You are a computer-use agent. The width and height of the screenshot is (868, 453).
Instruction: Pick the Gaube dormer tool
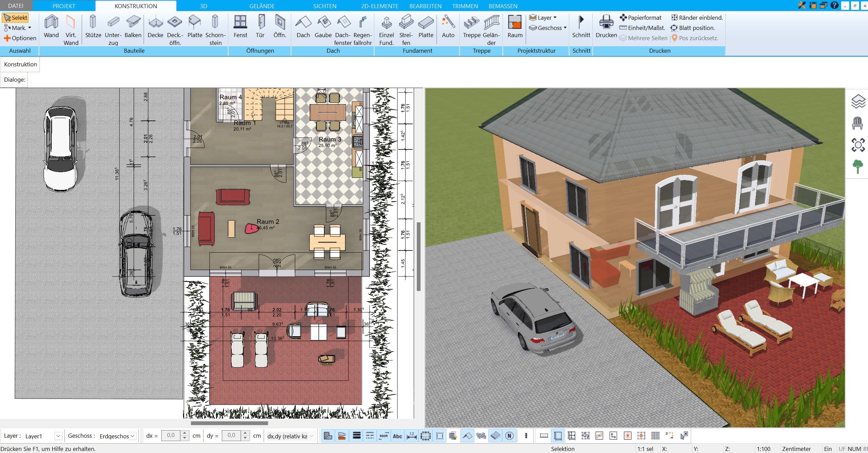(x=323, y=26)
